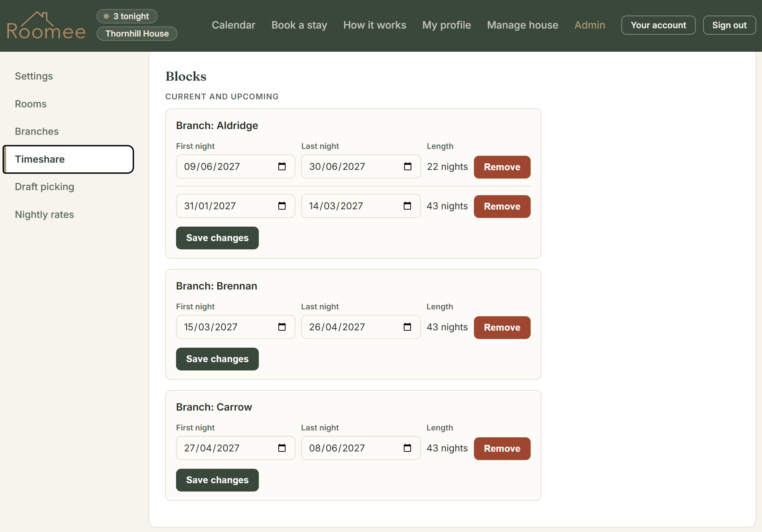The image size is (762, 532).
Task: Go to Book a stay
Action: click(299, 25)
